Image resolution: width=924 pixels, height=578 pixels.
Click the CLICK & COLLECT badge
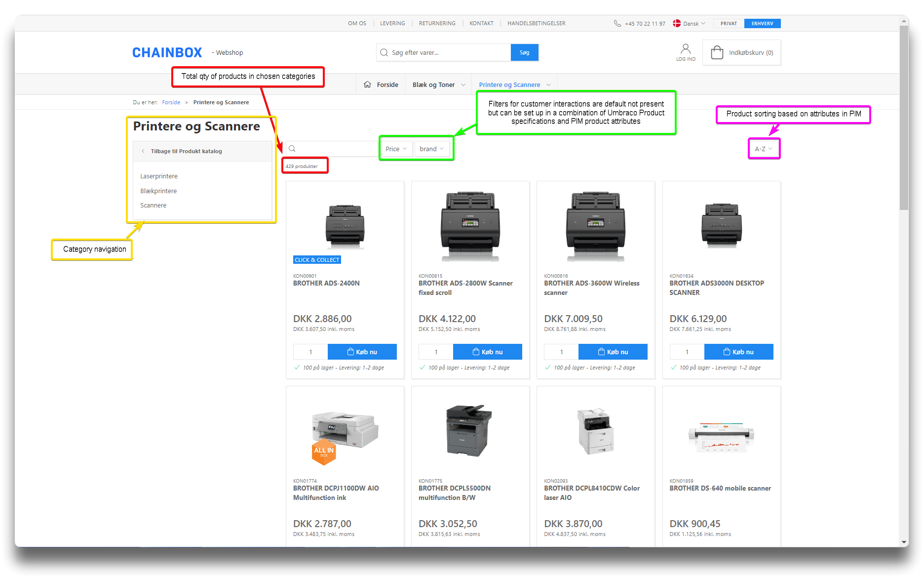point(317,260)
